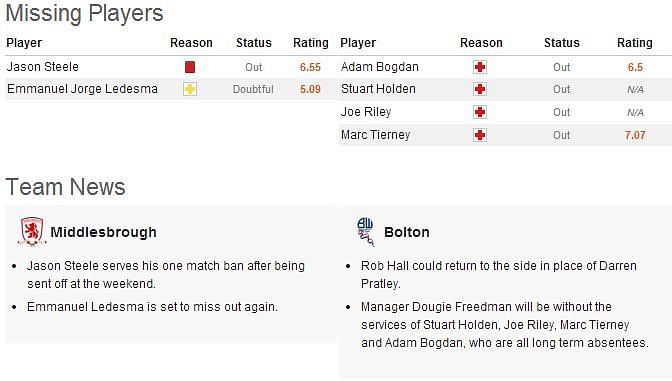Click Jason Steele's 6.55 rating value
Image resolution: width=672 pixels, height=381 pixels.
(x=310, y=67)
